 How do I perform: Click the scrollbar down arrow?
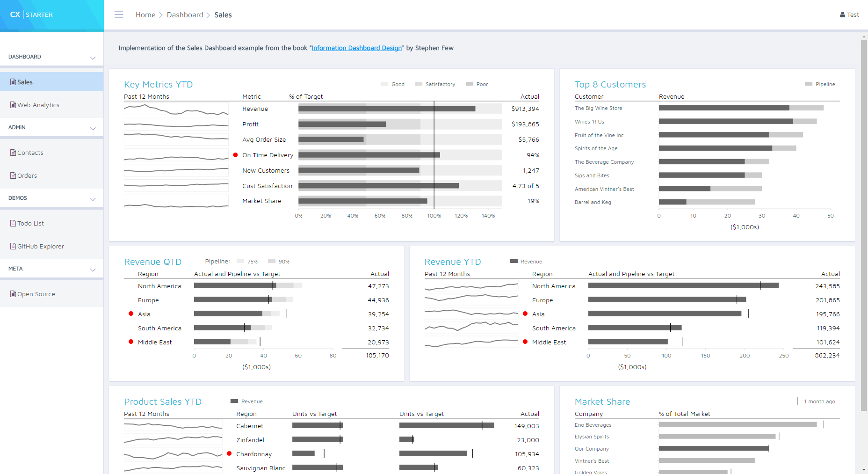pos(864,470)
